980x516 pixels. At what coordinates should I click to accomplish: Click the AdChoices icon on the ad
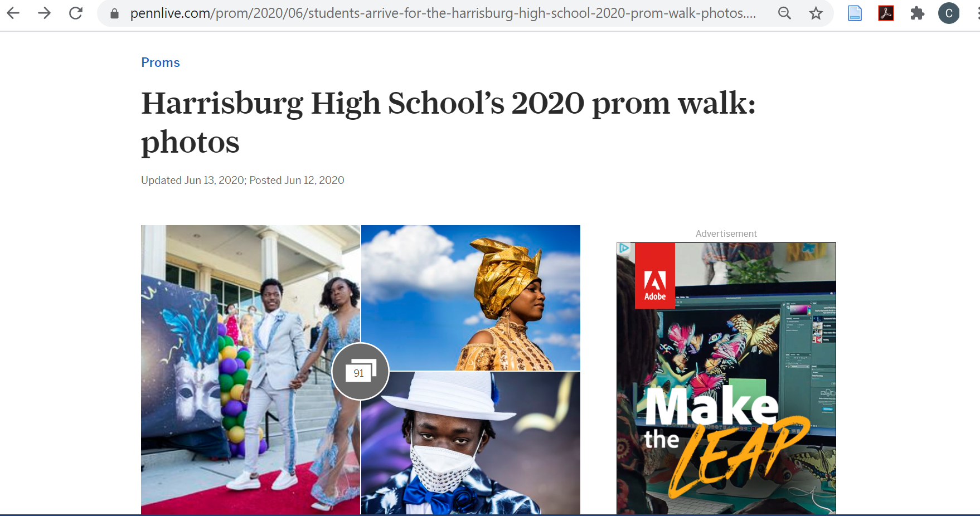coord(624,248)
